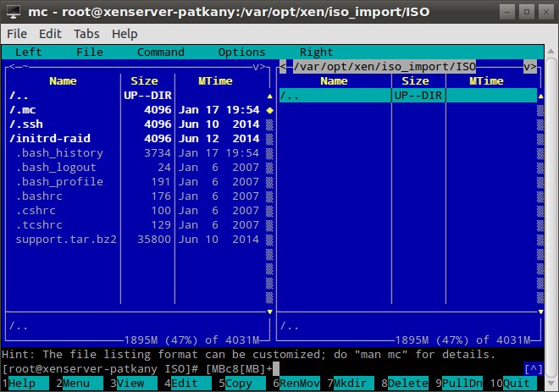
Task: Click the 1 Help function key
Action: pos(25,384)
